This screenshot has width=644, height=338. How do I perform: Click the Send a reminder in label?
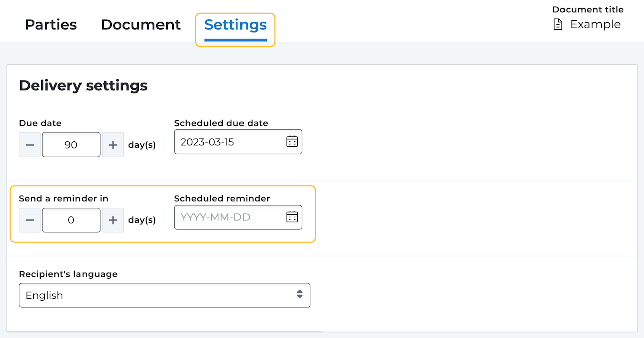point(63,198)
